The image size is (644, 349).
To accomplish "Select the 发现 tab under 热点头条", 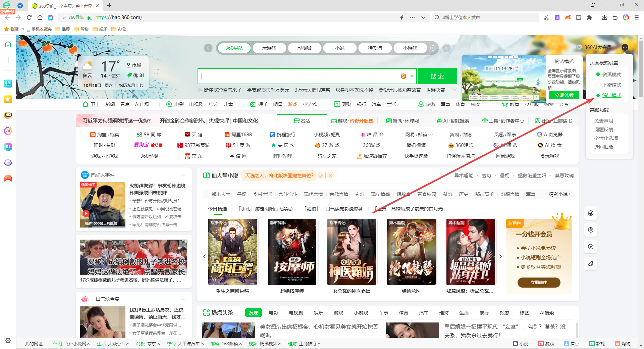I will [x=253, y=313].
